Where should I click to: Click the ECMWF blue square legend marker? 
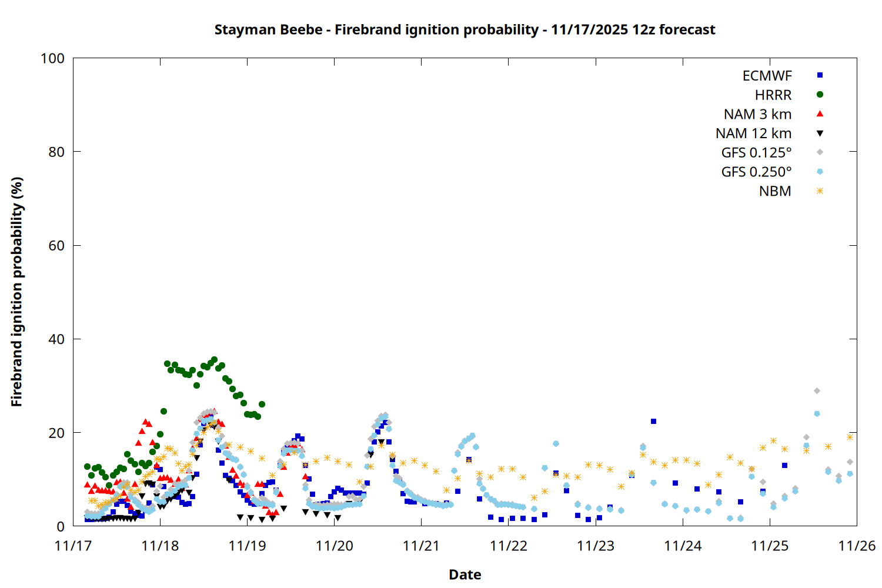click(x=820, y=75)
